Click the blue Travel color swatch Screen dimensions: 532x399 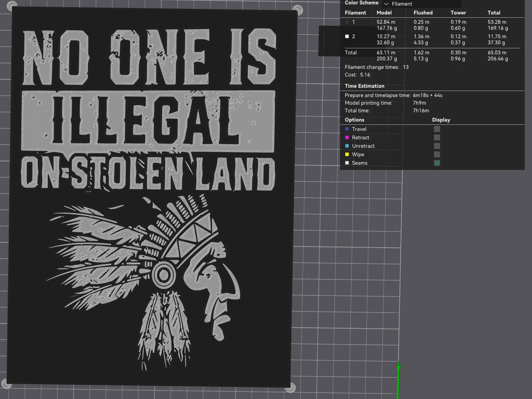coord(347,129)
